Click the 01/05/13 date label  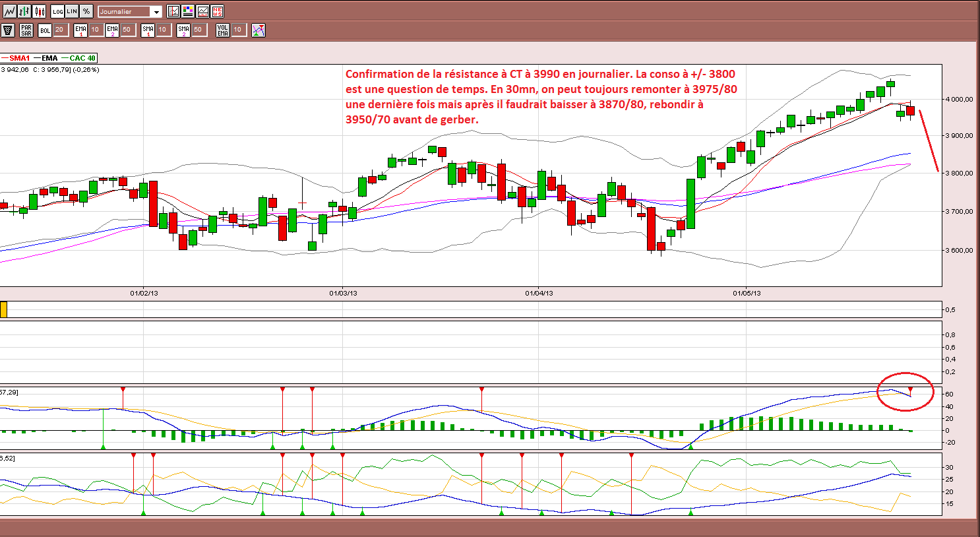coord(747,293)
